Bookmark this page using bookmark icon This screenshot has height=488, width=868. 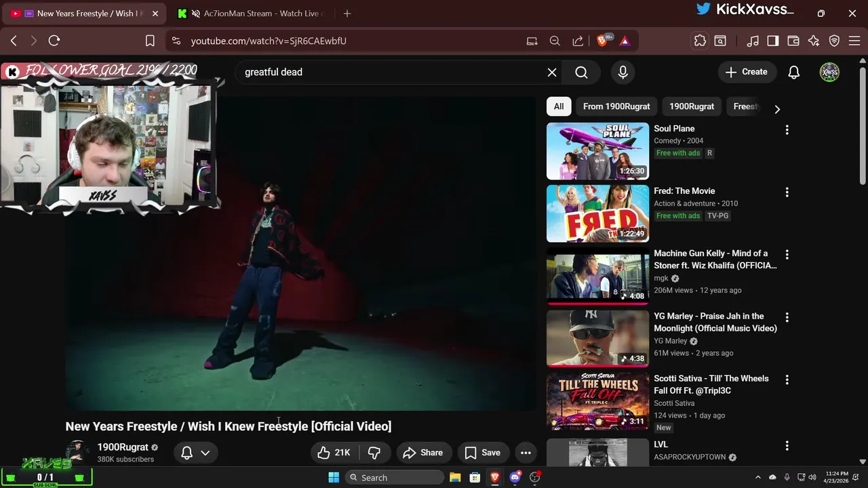tap(150, 41)
